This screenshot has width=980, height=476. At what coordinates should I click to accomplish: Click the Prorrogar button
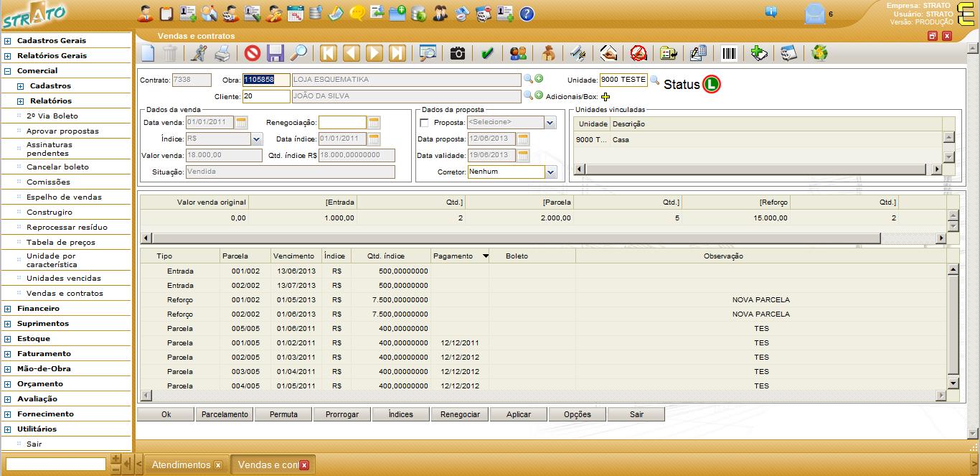[342, 414]
